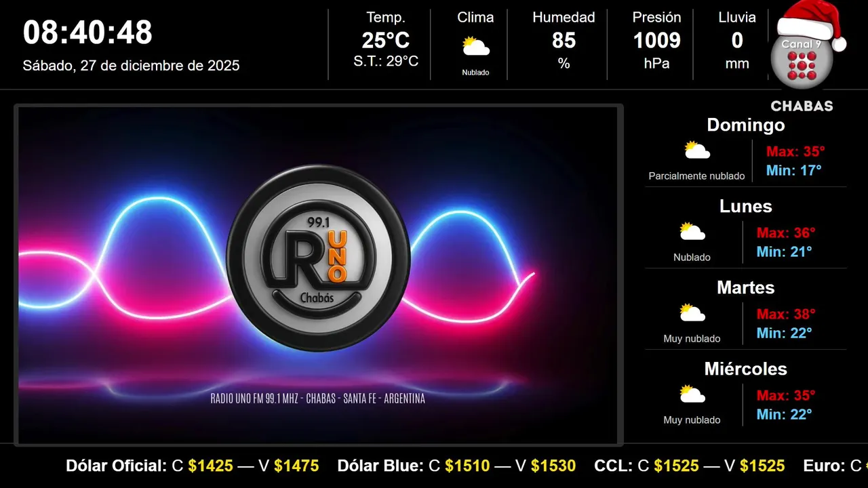The image size is (868, 488).
Task: Click Miércoles Max: 35° temperature
Action: coord(786,396)
